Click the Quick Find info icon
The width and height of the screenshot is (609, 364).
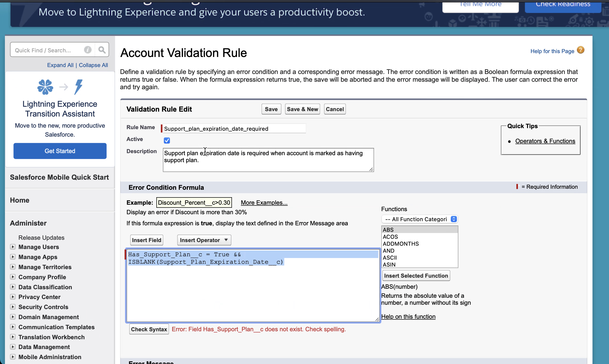tap(88, 50)
